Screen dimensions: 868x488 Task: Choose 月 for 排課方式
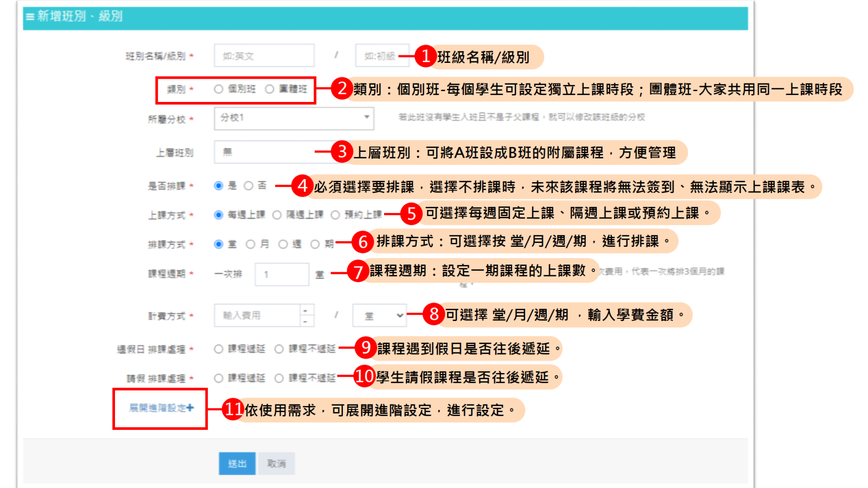(251, 245)
